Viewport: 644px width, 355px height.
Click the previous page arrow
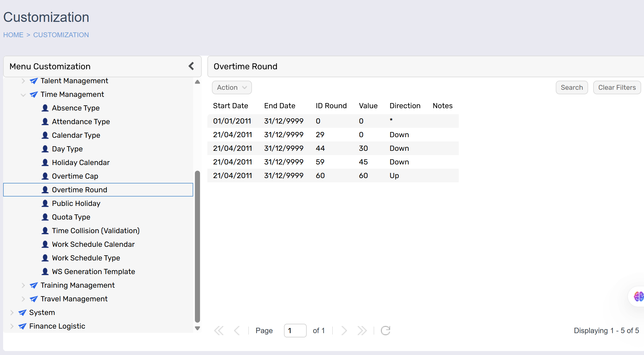(x=237, y=331)
